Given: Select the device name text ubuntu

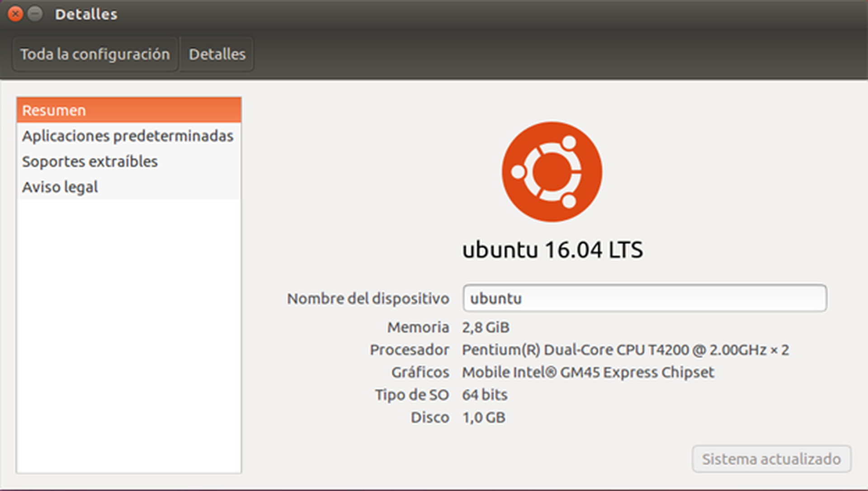Looking at the screenshot, I should pyautogui.click(x=495, y=298).
